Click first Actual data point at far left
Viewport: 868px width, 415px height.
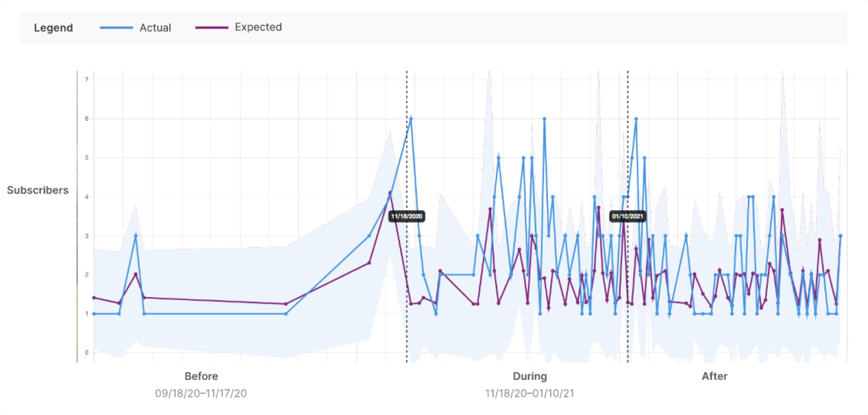[x=94, y=314]
